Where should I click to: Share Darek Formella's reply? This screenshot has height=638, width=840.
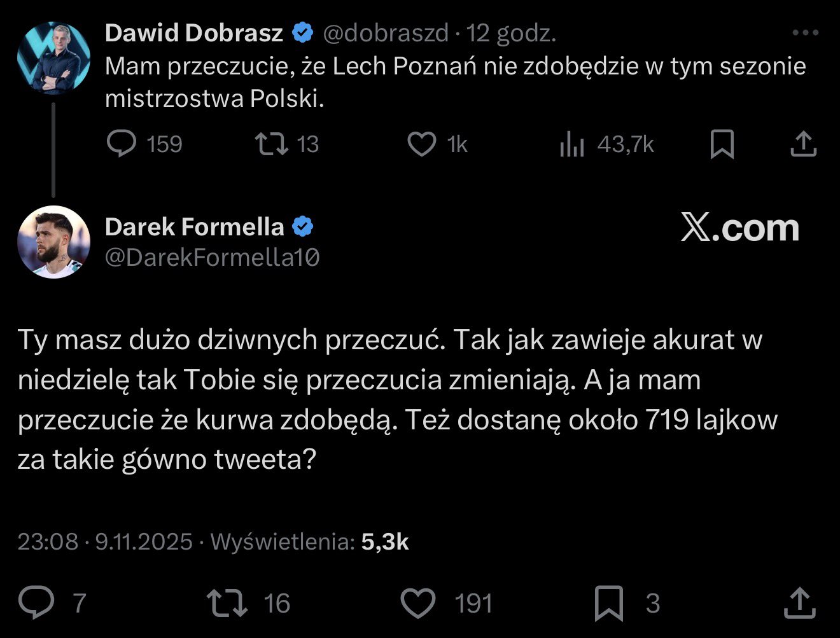[799, 602]
